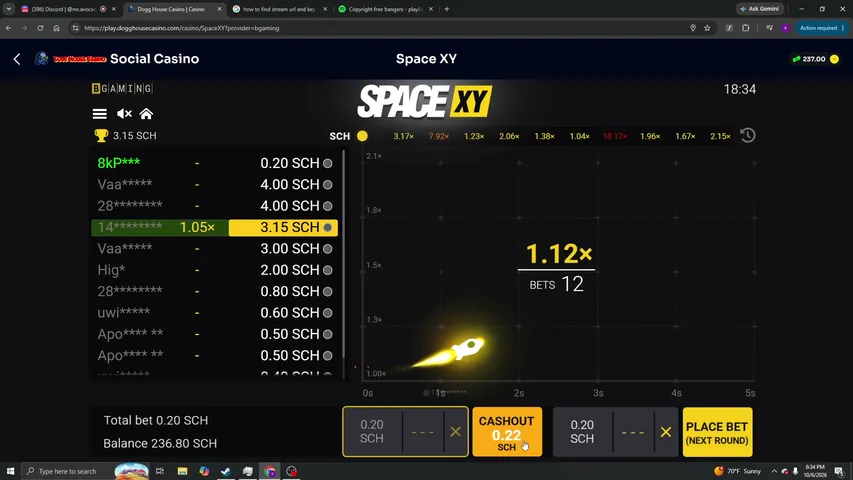Select the highlighted 14******** 1.05× row
This screenshot has width=853, height=480.
(214, 227)
